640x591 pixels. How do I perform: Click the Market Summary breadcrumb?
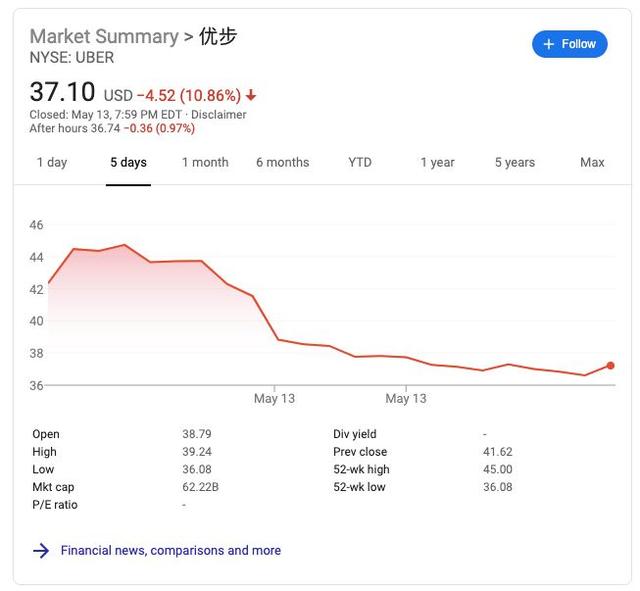[103, 37]
